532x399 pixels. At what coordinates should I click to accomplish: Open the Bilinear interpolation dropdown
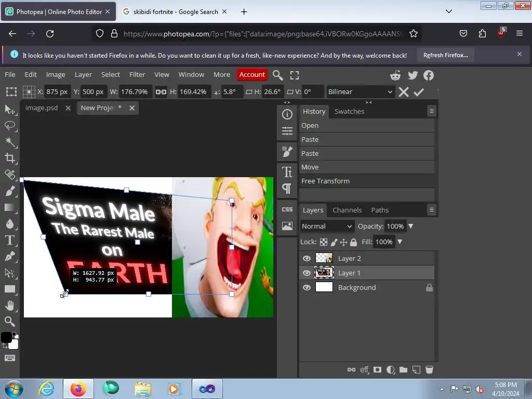(x=361, y=92)
